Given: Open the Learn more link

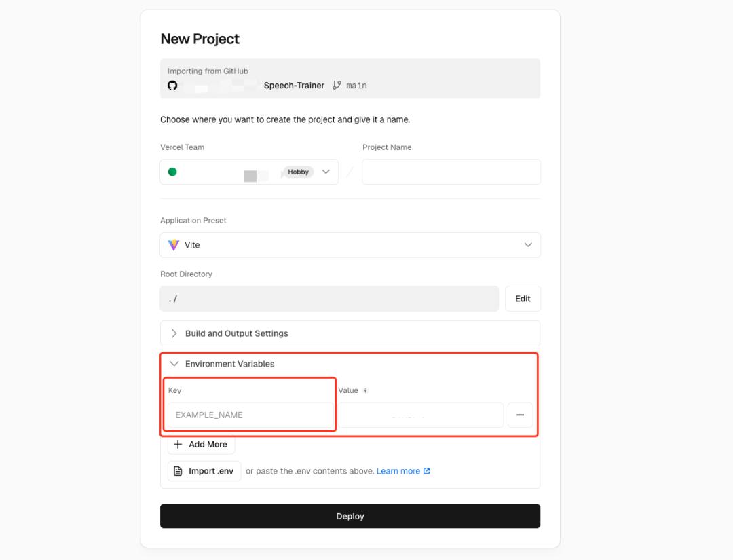Looking at the screenshot, I should (398, 471).
